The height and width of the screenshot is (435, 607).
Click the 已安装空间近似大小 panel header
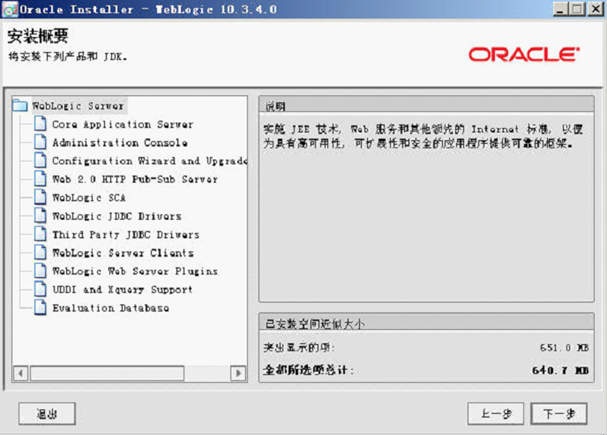426,323
